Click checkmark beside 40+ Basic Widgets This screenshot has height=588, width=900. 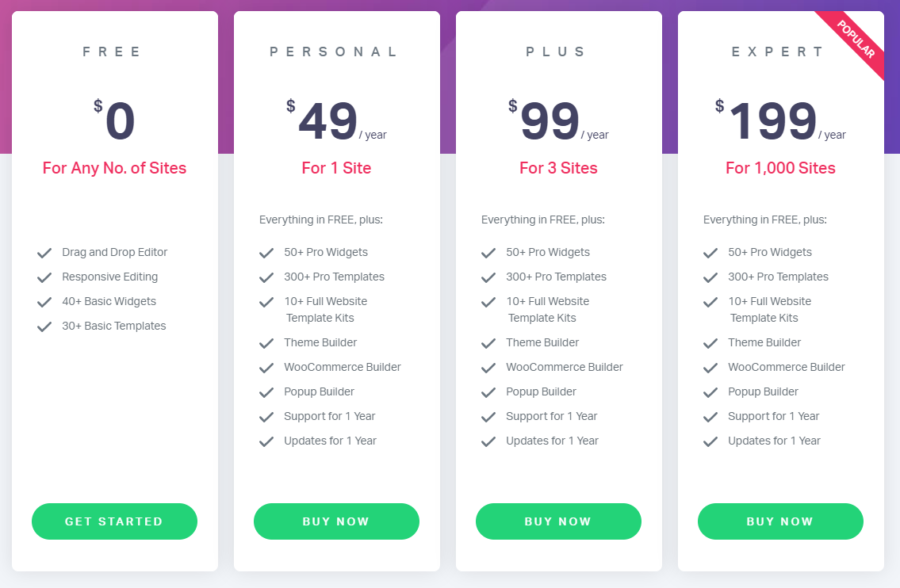click(x=44, y=302)
